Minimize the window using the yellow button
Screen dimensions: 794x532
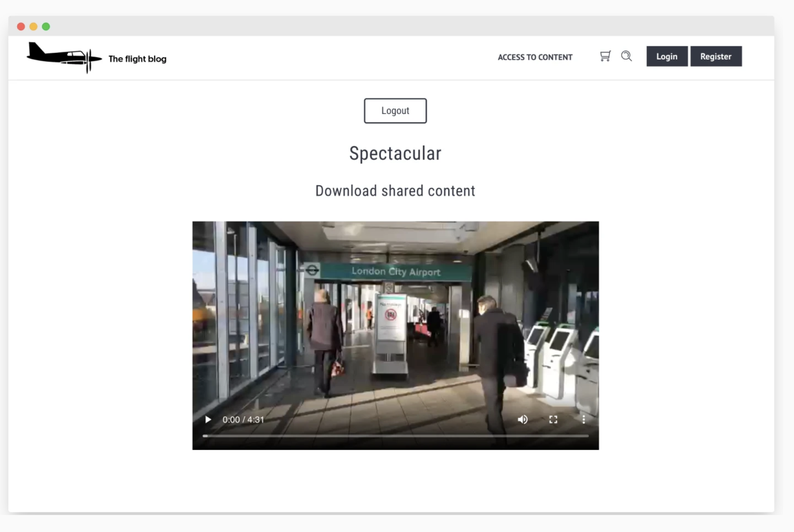coord(34,27)
